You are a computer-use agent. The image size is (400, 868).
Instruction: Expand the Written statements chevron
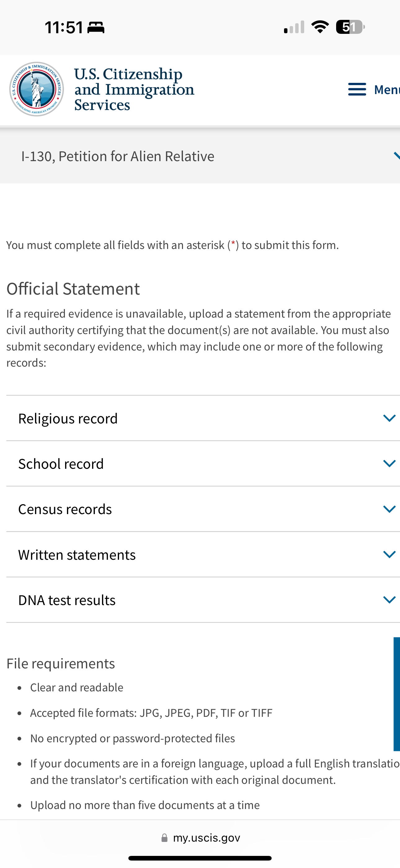[389, 554]
